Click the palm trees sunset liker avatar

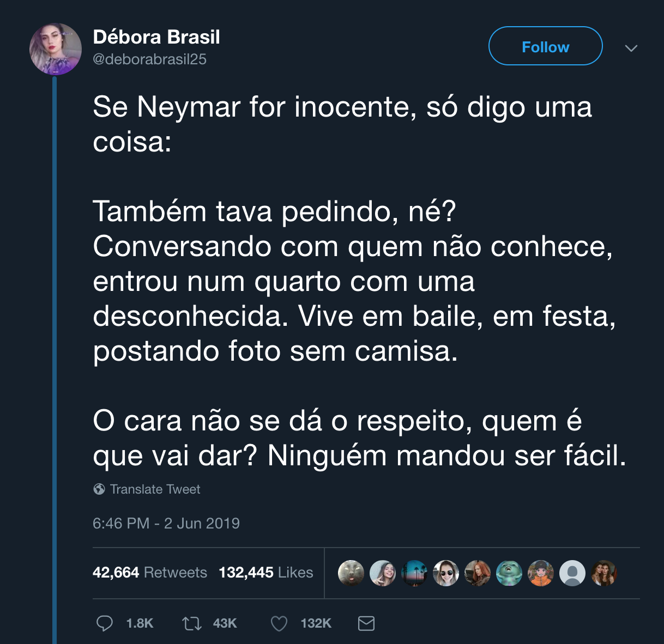point(414,573)
